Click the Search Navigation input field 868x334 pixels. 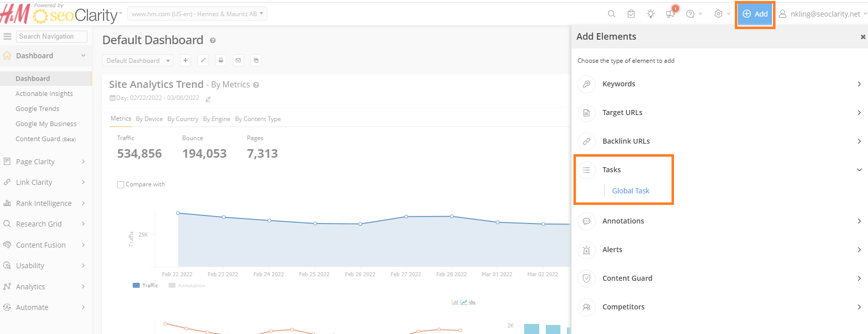coord(52,37)
